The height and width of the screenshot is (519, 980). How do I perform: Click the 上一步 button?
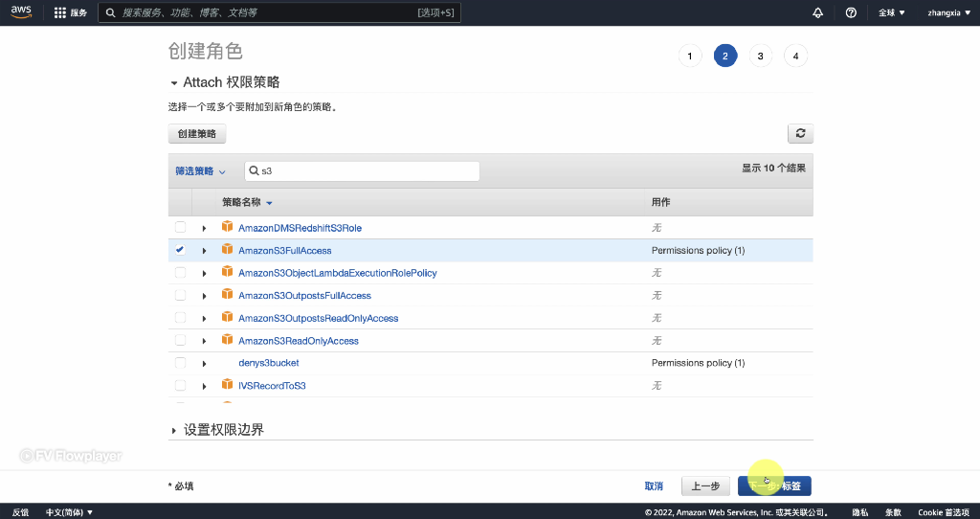tap(705, 485)
